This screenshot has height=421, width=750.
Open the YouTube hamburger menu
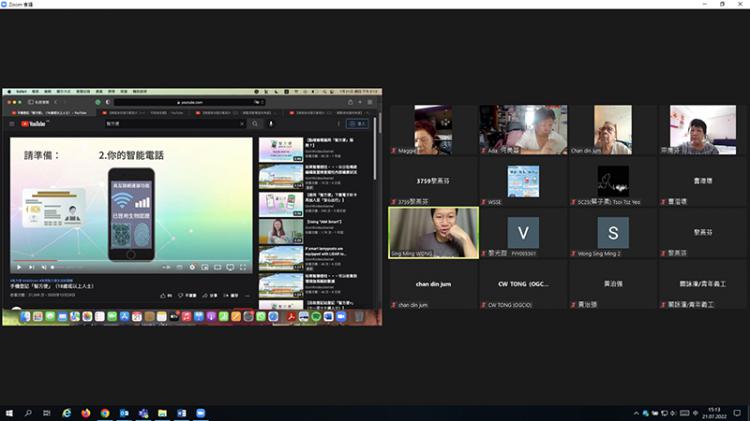(10, 124)
